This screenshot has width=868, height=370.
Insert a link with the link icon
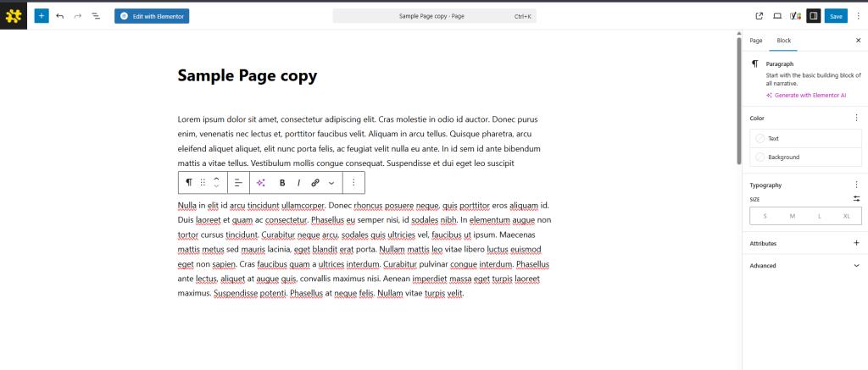coord(315,182)
